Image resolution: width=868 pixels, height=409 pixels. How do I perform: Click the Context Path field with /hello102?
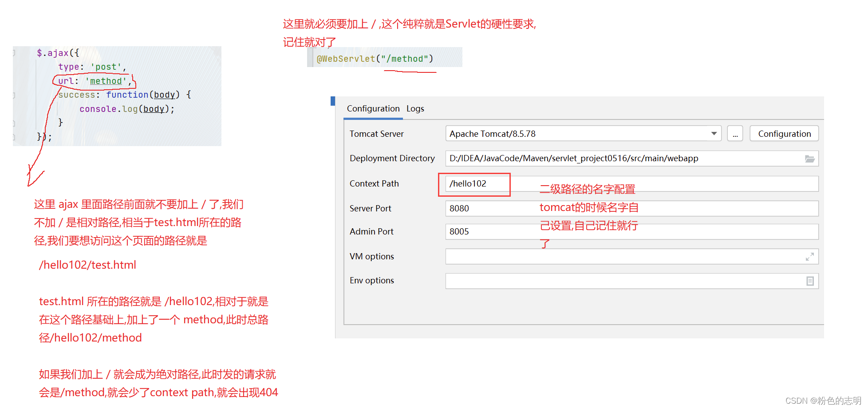632,184
